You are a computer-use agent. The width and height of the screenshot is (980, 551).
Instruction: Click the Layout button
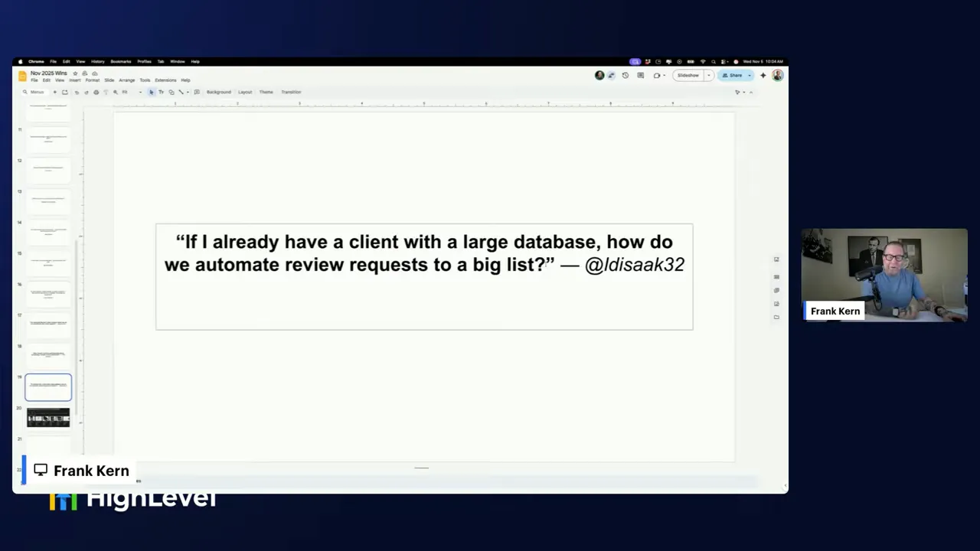click(245, 92)
